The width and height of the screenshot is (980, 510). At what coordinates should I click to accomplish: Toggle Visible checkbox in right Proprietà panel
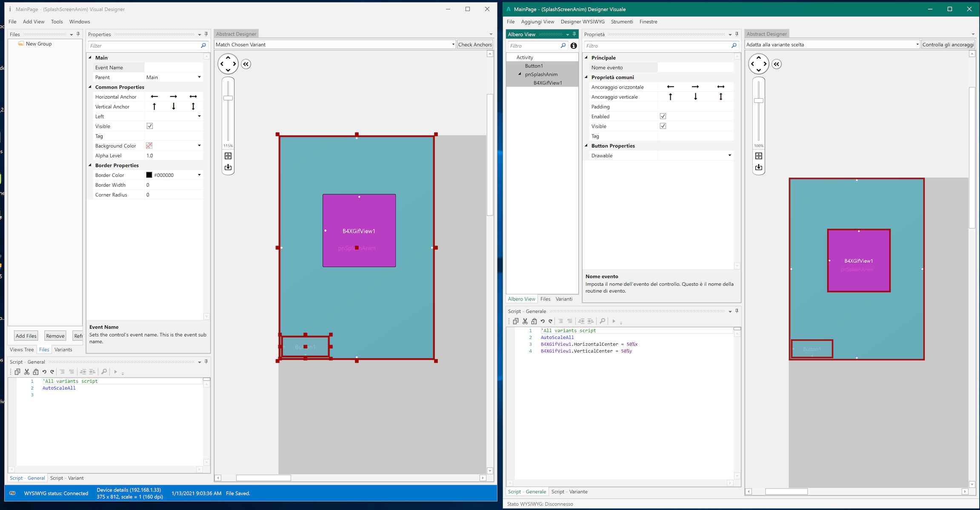[663, 126]
